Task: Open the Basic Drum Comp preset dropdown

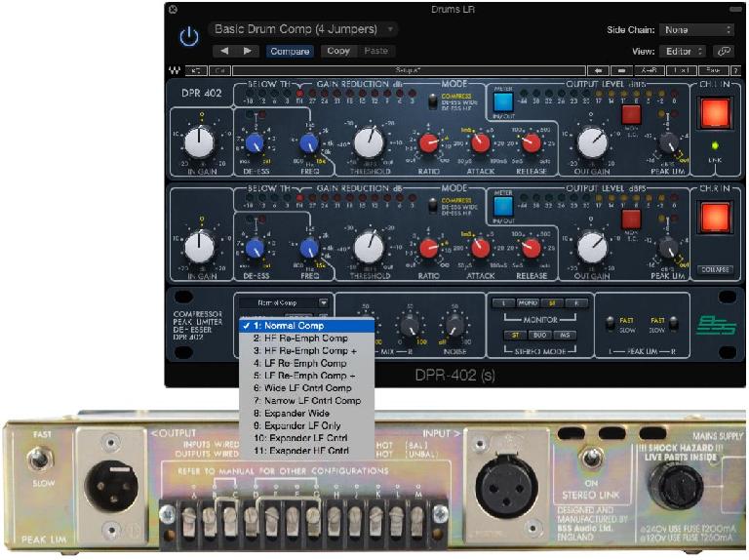Action: (x=303, y=29)
